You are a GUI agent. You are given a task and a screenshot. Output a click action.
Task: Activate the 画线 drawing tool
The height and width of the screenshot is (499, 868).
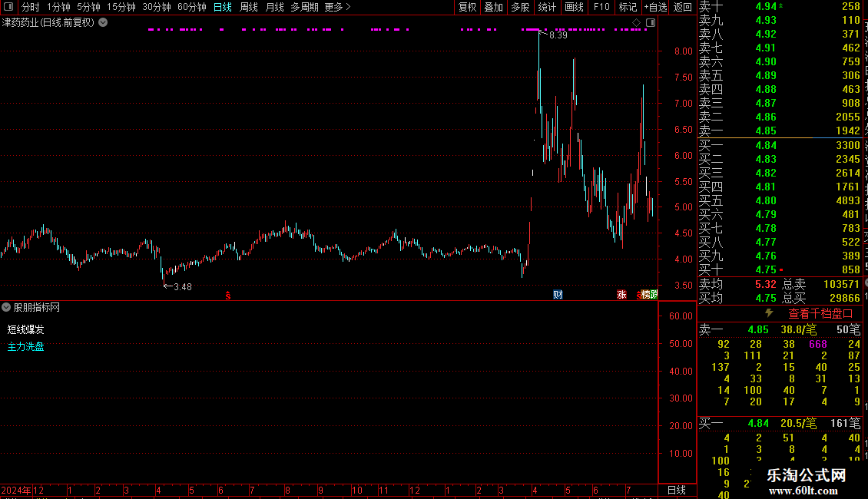point(574,7)
